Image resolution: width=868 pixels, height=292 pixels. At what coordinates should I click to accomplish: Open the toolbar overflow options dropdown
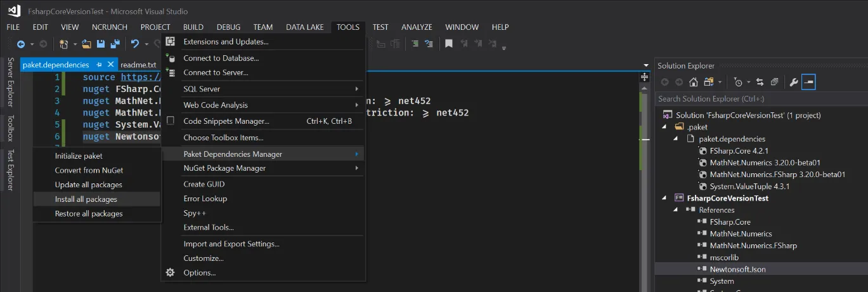(504, 48)
